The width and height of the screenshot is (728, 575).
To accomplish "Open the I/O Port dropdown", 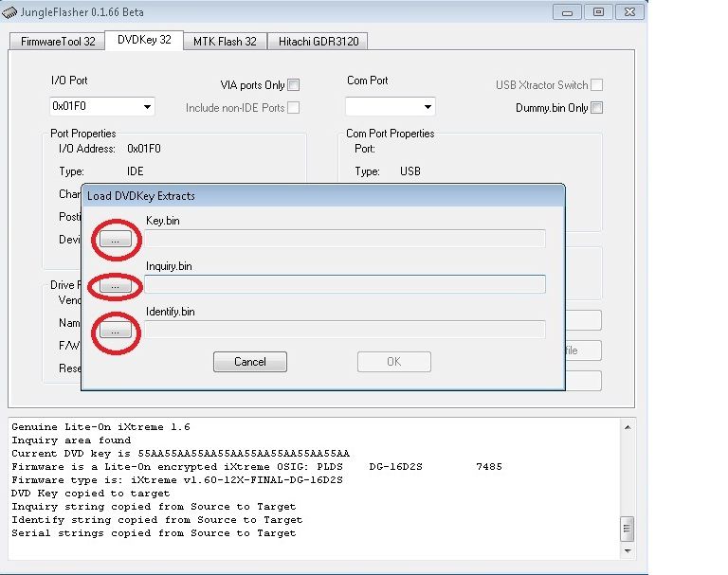I will click(147, 107).
